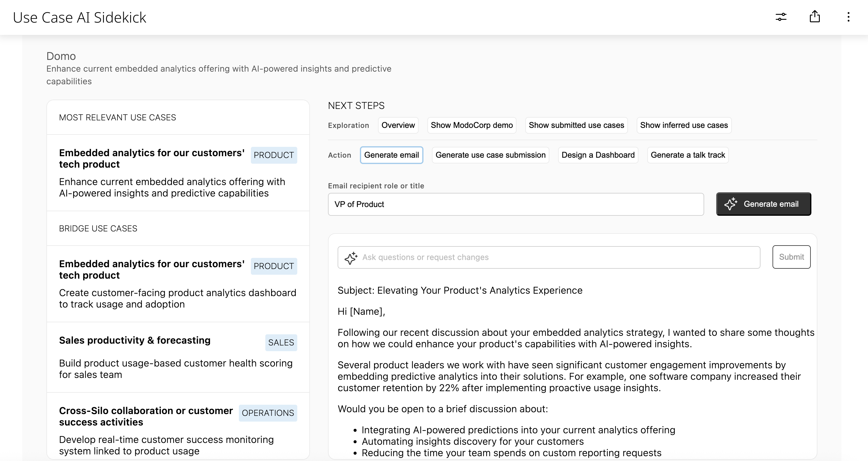Click the sparkle Generate email button
This screenshot has height=461, width=868.
[763, 204]
